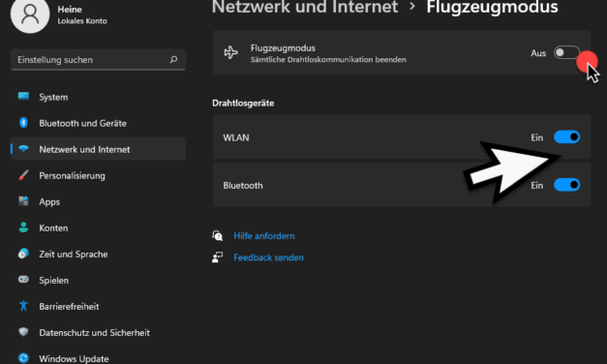Open the Hilfe anfordern link
Viewport: 607px width, 364px height.
pyautogui.click(x=264, y=236)
